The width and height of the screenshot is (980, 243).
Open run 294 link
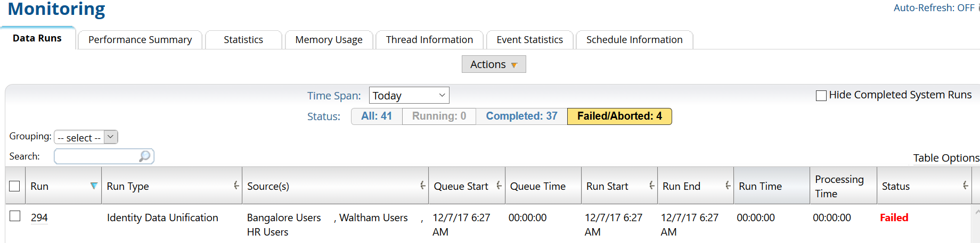point(39,217)
